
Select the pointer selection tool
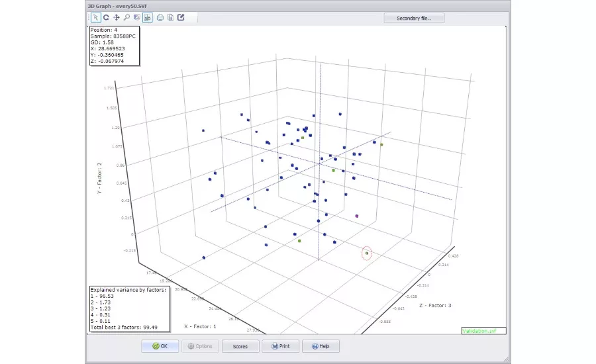[96, 17]
